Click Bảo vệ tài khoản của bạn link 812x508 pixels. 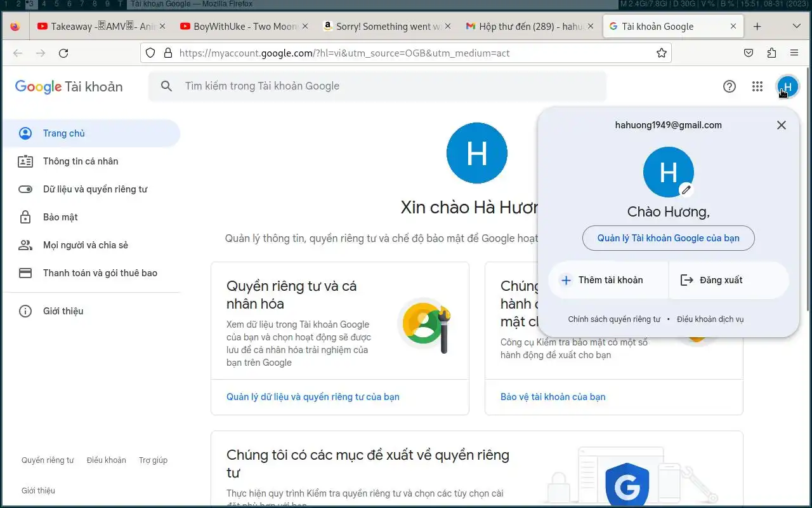click(x=553, y=397)
